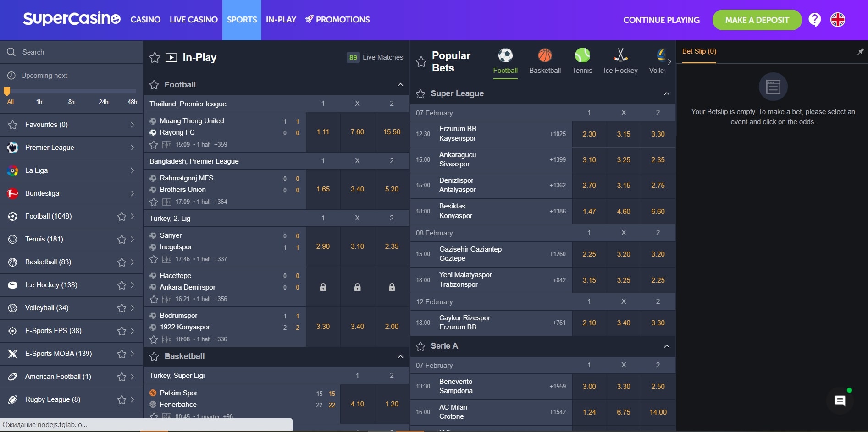Bet 14.00 on Crotone win

658,412
